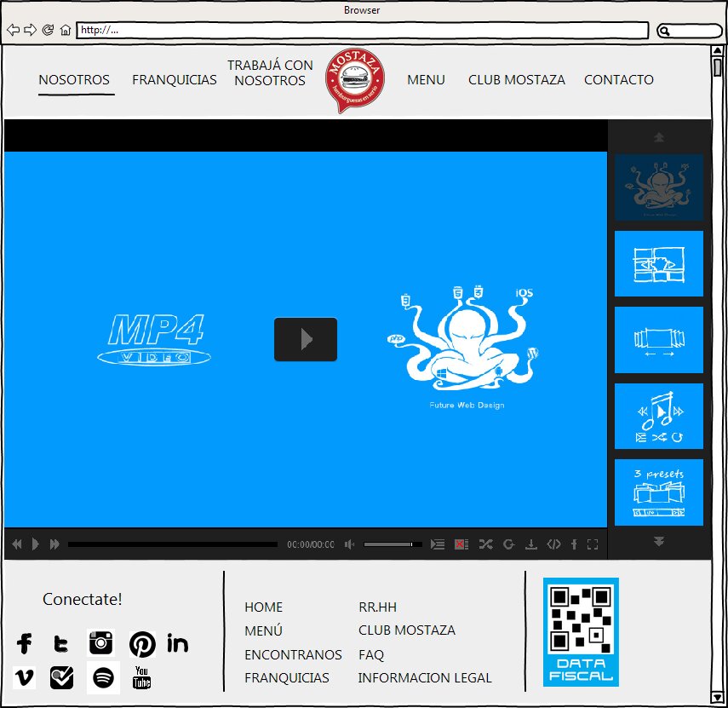Click the ENCONTRANOS footer link
The image size is (728, 708).
coord(293,654)
